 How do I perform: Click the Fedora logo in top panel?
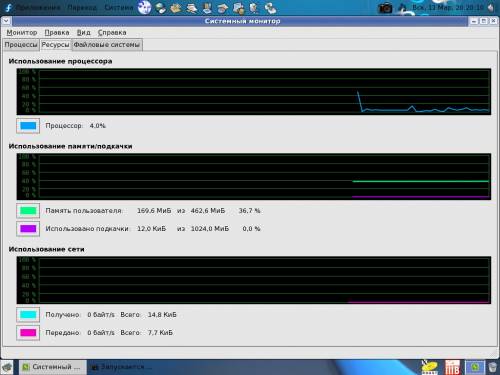point(8,7)
